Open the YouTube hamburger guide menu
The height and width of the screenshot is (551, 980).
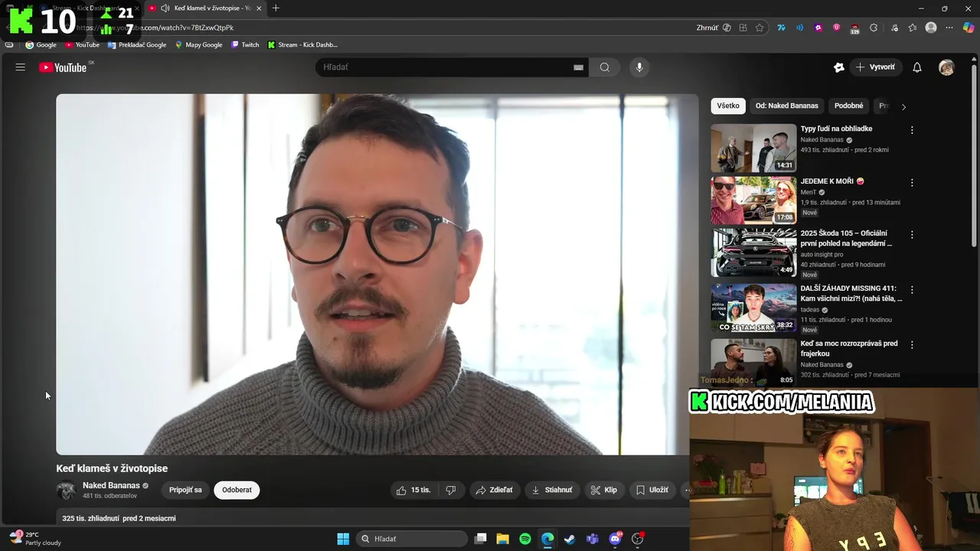(x=21, y=67)
